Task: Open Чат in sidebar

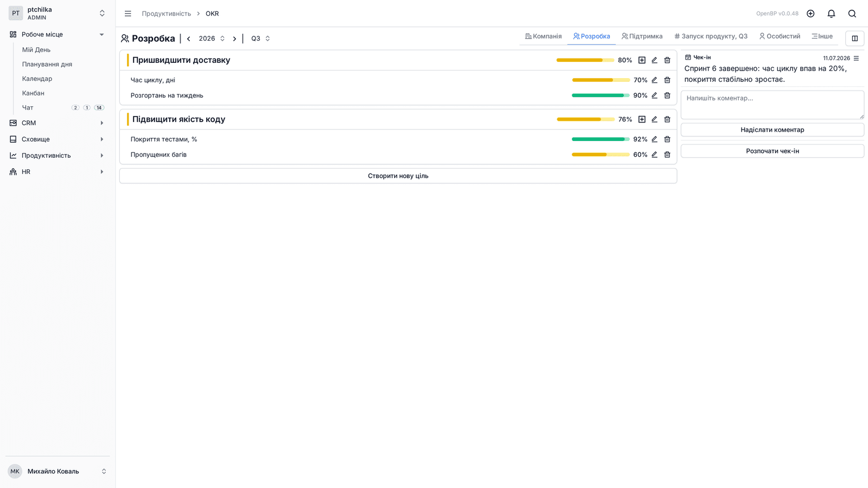Action: tap(28, 107)
